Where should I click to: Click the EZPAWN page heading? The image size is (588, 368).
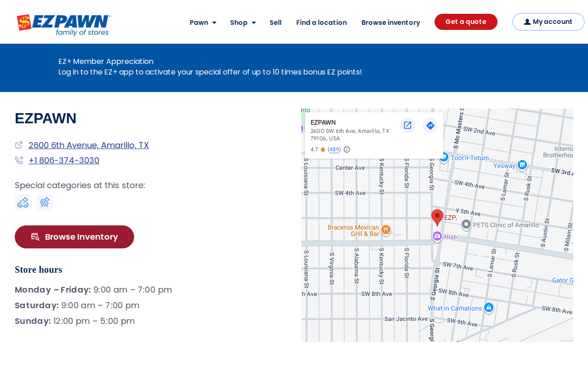45,118
